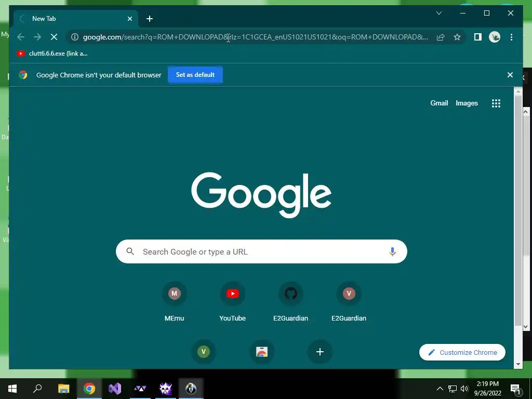Go back to the previous page
This screenshot has width=532, height=399.
click(21, 37)
